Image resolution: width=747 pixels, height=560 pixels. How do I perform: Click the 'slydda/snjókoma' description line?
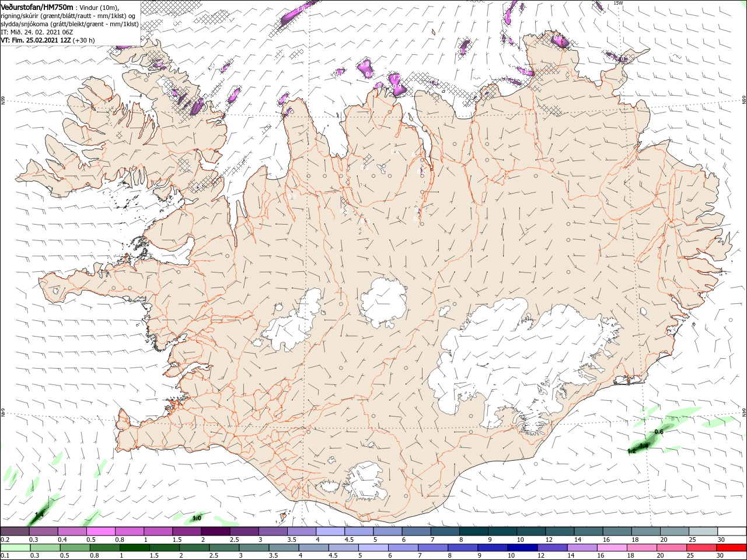click(69, 24)
